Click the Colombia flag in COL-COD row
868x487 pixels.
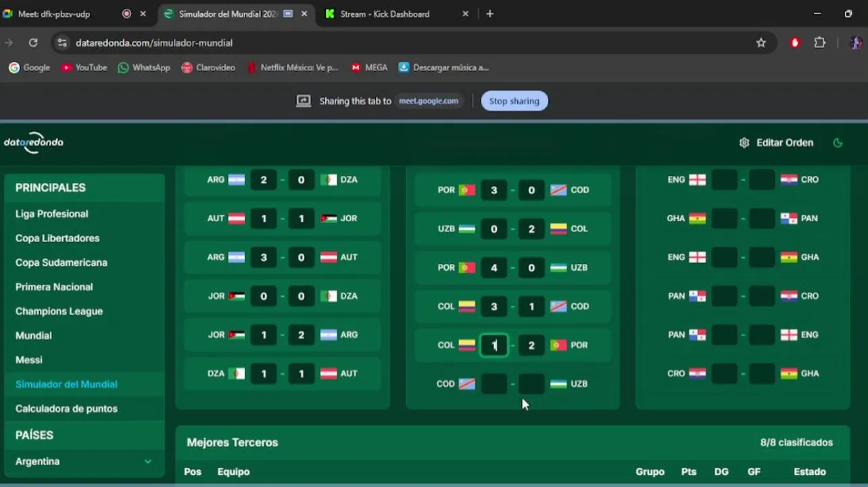tap(467, 306)
